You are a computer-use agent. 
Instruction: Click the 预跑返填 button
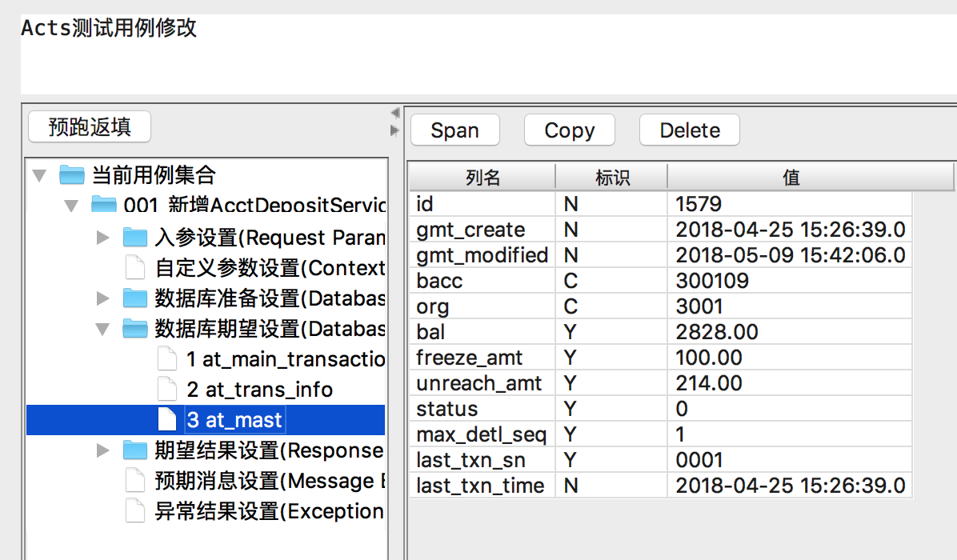(89, 127)
